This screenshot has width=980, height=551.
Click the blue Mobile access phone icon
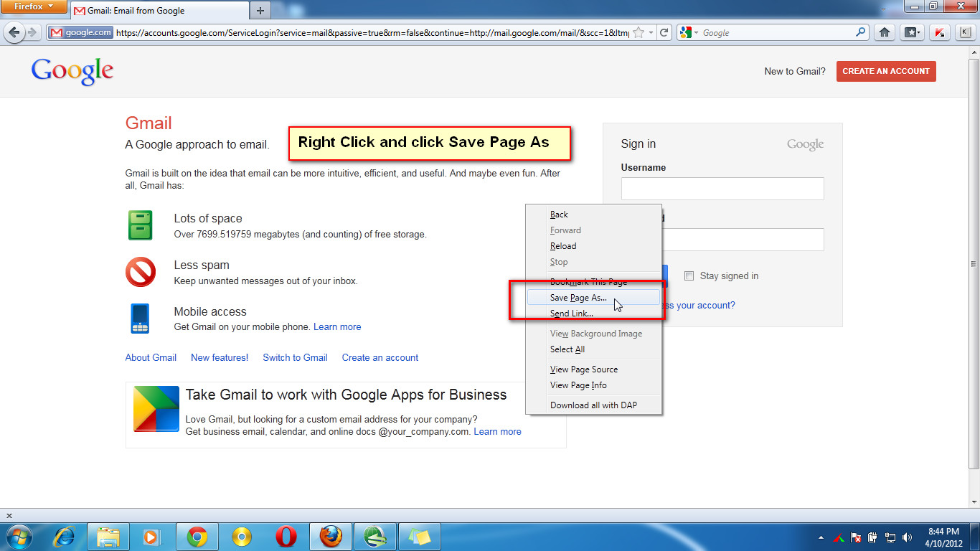coord(140,319)
